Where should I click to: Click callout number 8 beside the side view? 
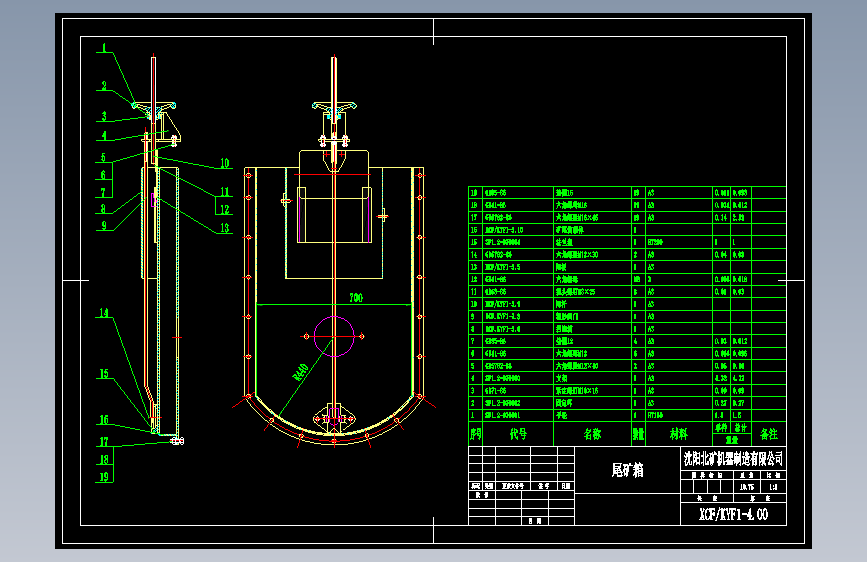pyautogui.click(x=103, y=209)
